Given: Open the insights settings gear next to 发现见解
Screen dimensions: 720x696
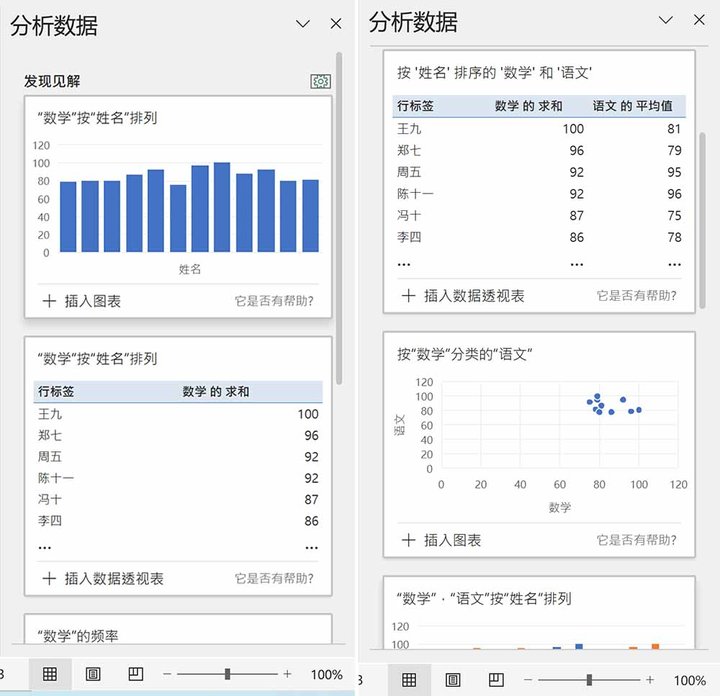Looking at the screenshot, I should tap(321, 82).
